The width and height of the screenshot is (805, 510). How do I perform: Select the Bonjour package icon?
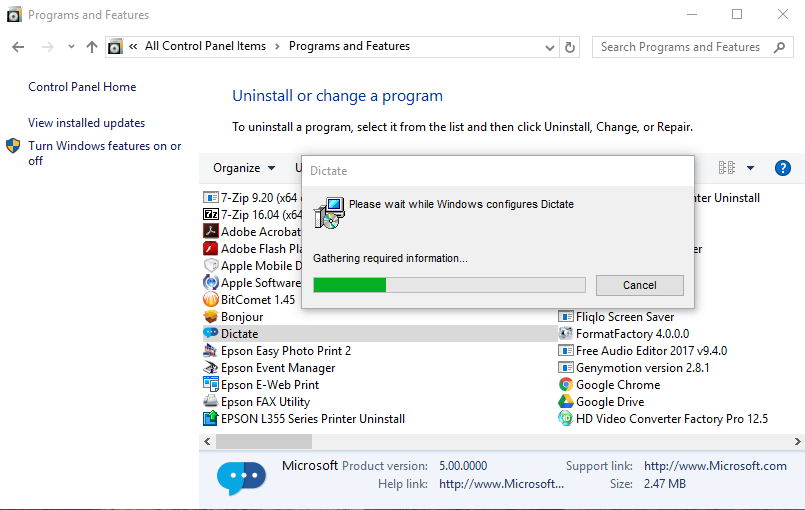(210, 316)
